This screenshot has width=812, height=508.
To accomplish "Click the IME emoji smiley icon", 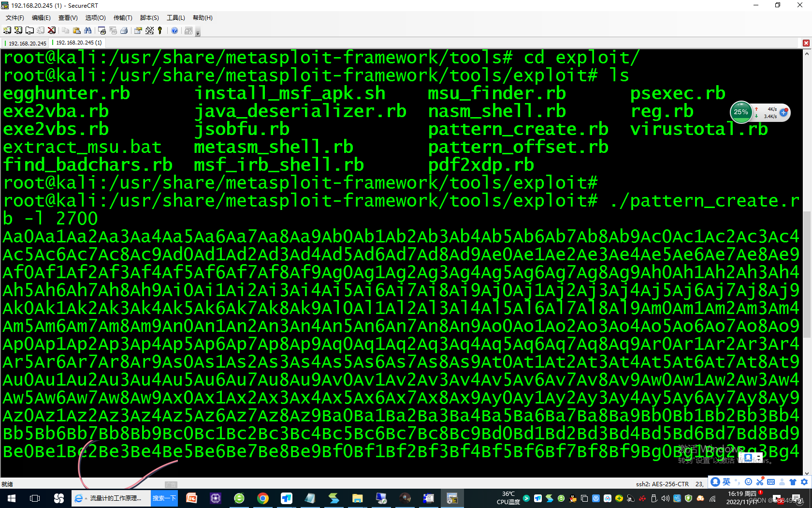I will (748, 482).
